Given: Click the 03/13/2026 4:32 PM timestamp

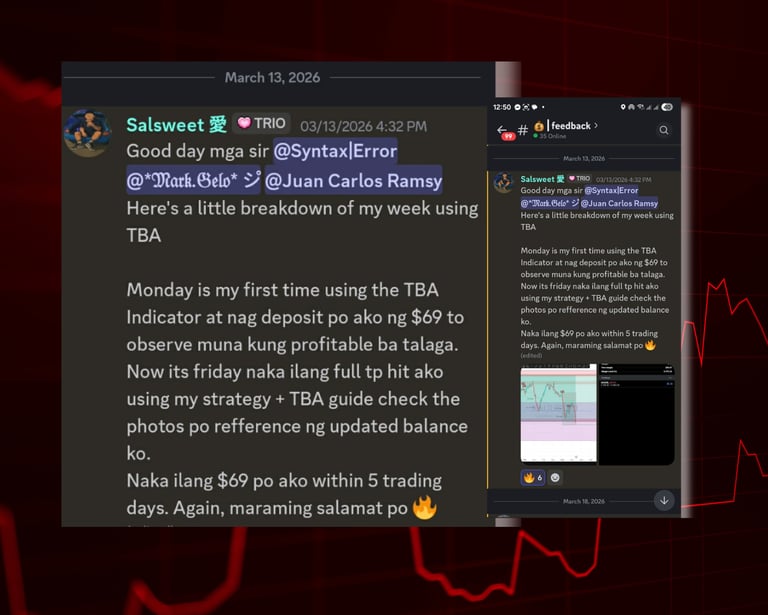Looking at the screenshot, I should (363, 126).
